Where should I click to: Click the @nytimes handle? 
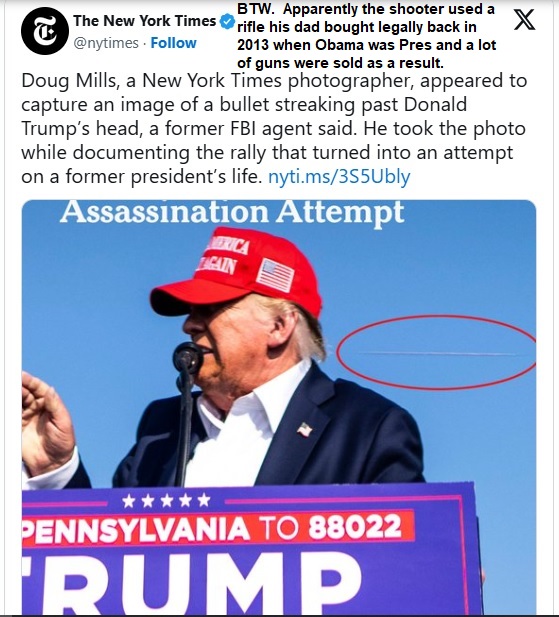(x=106, y=43)
